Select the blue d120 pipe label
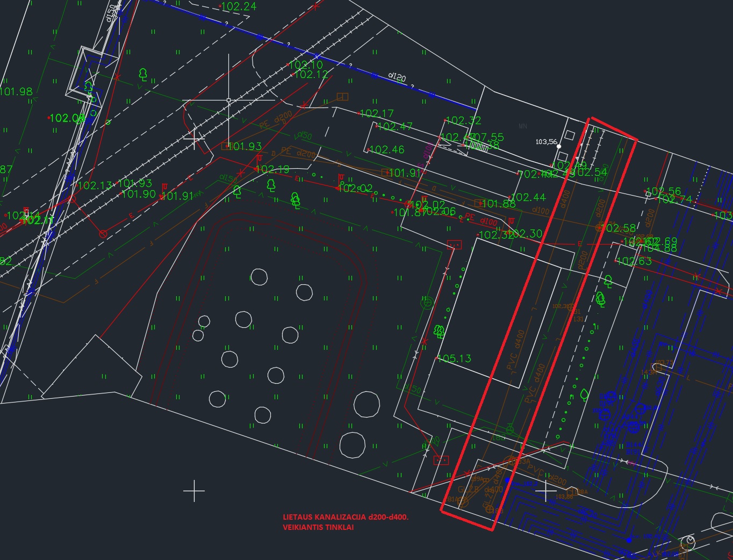 coord(397,77)
